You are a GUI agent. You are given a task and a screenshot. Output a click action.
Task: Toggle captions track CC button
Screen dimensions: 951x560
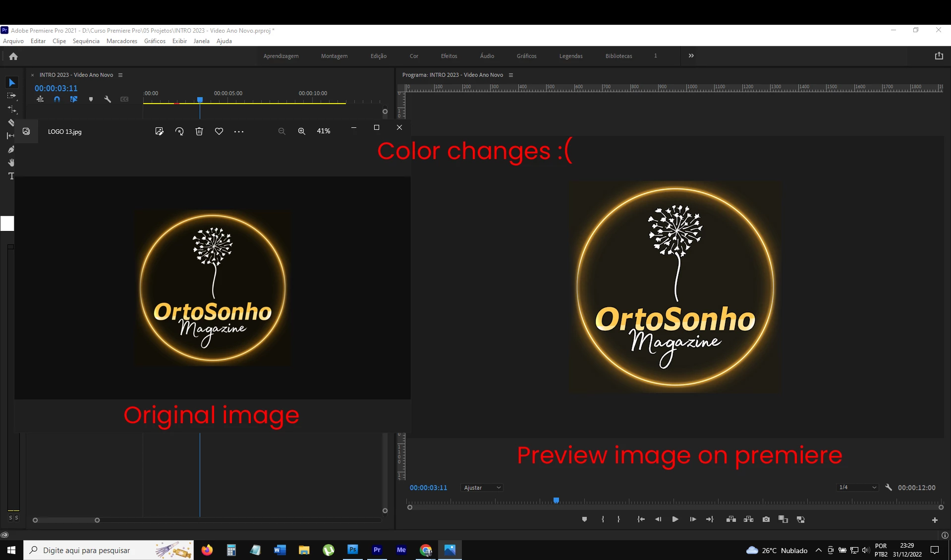click(124, 99)
